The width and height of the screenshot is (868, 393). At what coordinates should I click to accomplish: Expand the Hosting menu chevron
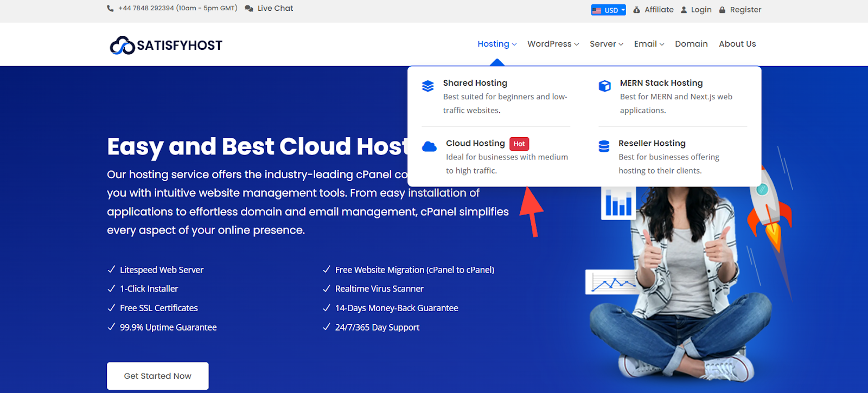(x=514, y=44)
